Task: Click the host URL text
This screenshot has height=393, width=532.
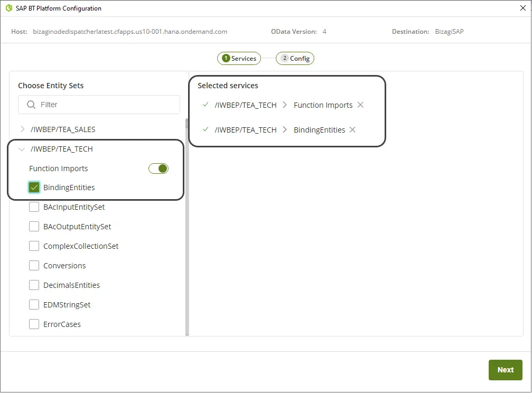Action: pyautogui.click(x=130, y=32)
